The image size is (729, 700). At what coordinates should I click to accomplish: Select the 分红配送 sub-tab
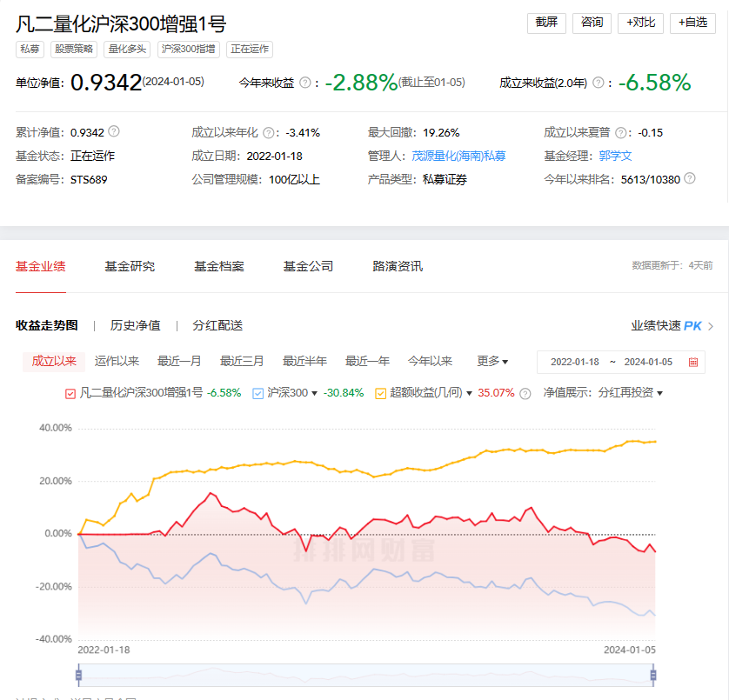click(217, 325)
